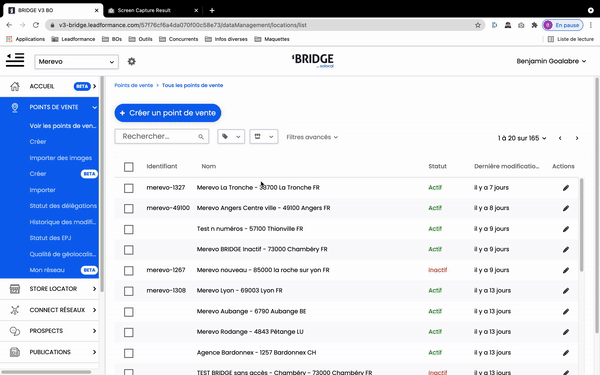Screen dimensions: 600x375
Task: Edit Merevo nouveau row pencil icon
Action: [x=566, y=270]
